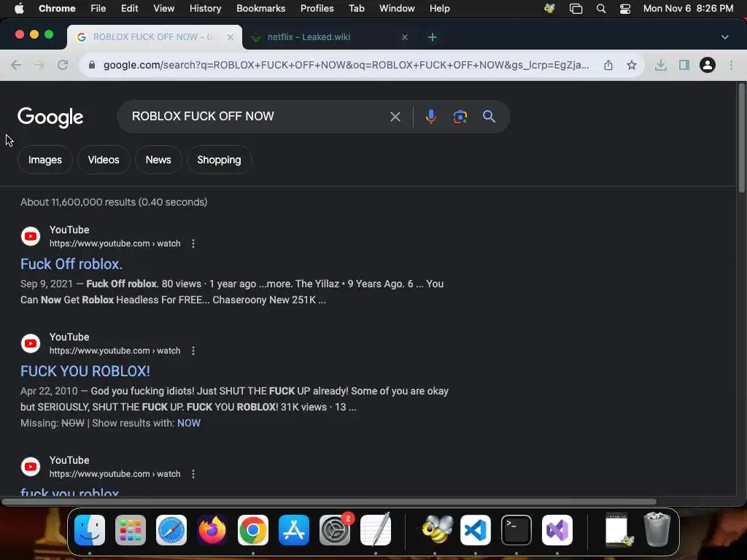Open the Bookmarks menu
Viewport: 747px width, 560px height.
point(260,9)
